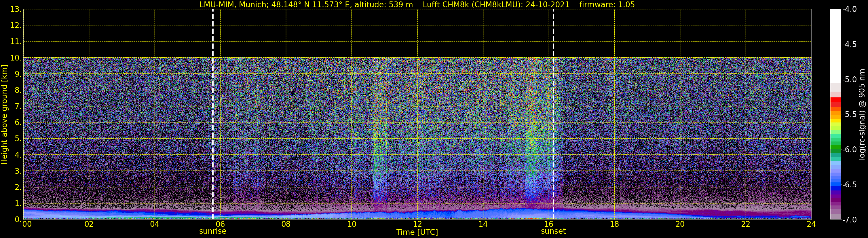Click the 'sunset' label below the time axis
868x238 pixels.
tap(553, 231)
